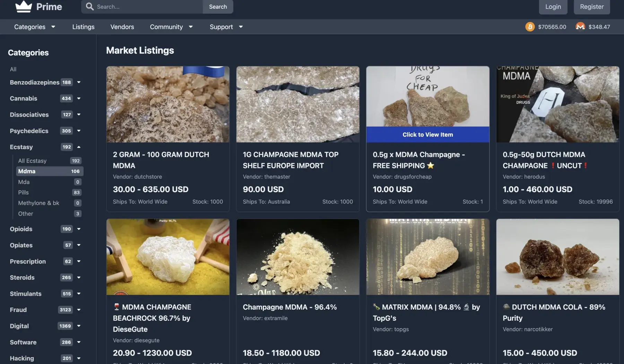
Task: Click the Bitcoin price icon
Action: (530, 27)
